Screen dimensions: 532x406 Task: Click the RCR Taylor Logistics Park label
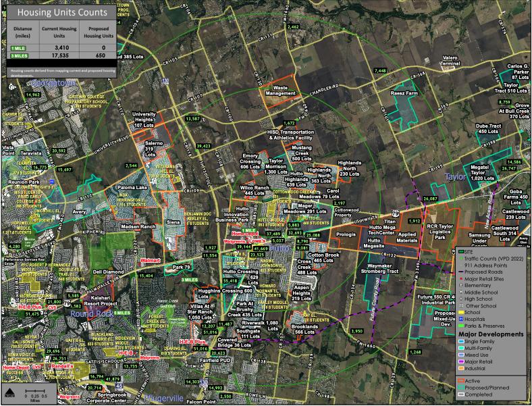coord(440,232)
